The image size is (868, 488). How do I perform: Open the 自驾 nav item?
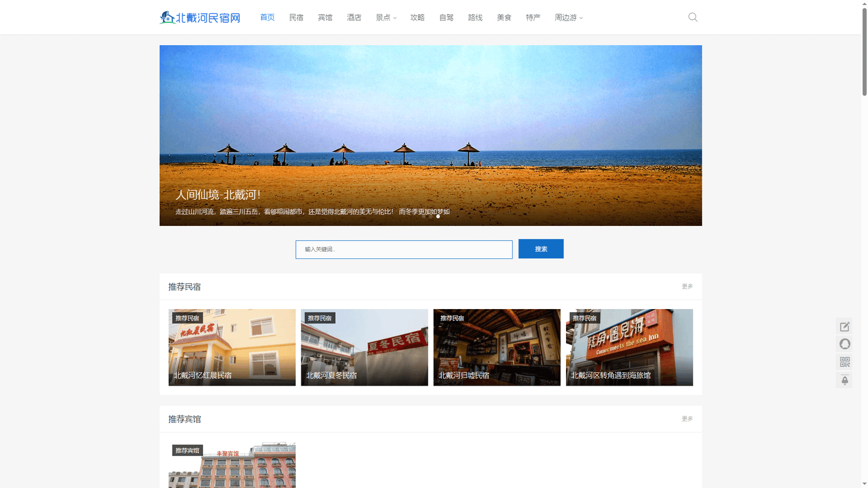[446, 17]
